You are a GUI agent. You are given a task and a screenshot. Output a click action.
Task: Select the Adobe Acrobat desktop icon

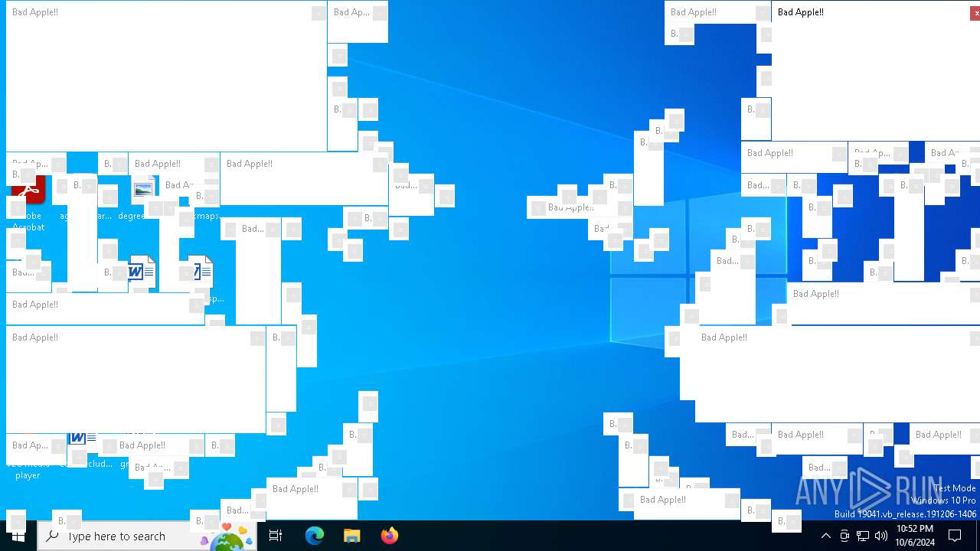click(28, 201)
